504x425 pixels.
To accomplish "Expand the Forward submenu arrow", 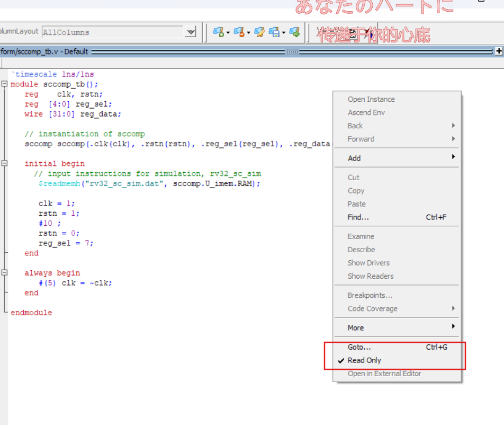I will [453, 139].
